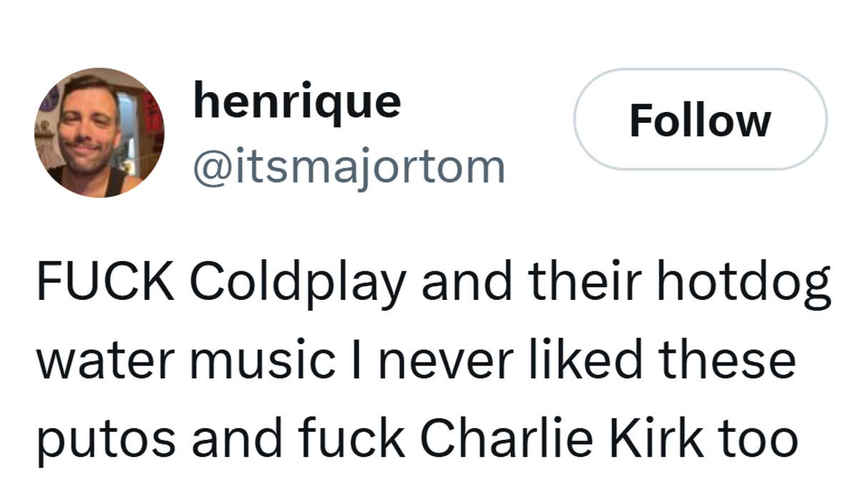The height and width of the screenshot is (504, 857).
Task: Open henrique's profile via display name
Action: click(x=298, y=101)
